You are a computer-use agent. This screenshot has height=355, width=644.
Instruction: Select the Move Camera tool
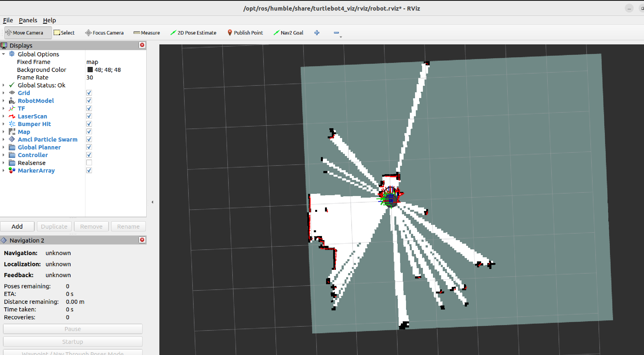pyautogui.click(x=28, y=33)
